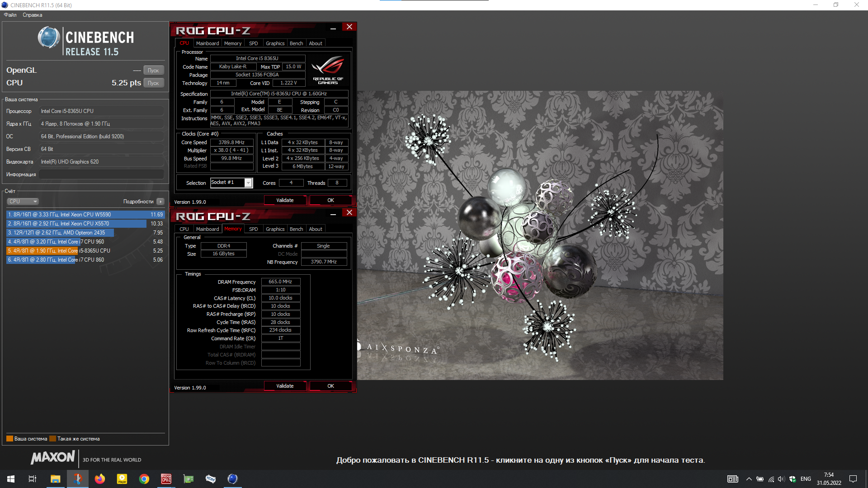Click the Cinebench globe logo
This screenshot has width=868, height=488.
coord(49,38)
